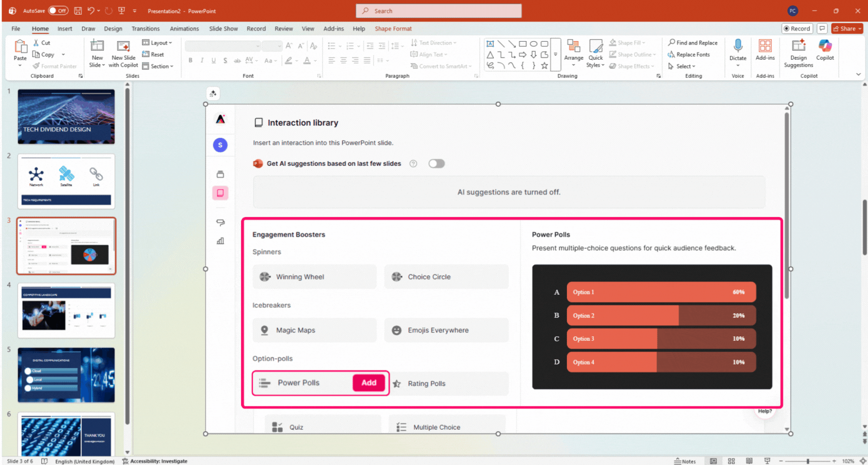Click the zoom slider in status bar
The image size is (868, 465).
pyautogui.click(x=807, y=461)
